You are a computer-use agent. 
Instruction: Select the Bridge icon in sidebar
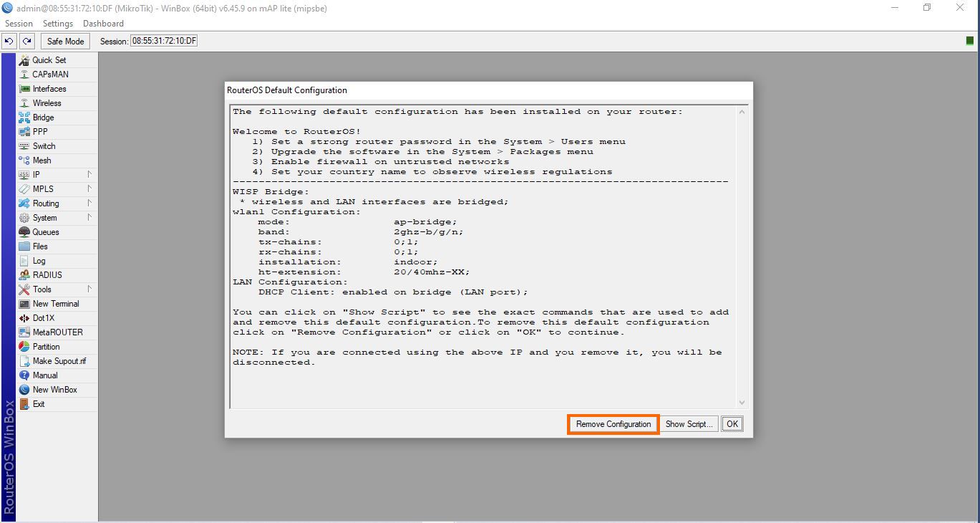(x=24, y=117)
